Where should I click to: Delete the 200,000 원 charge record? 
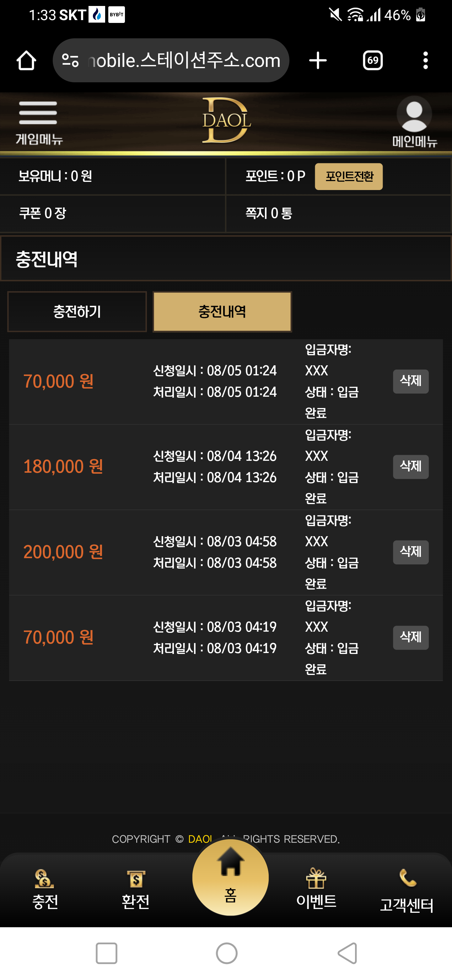[411, 552]
